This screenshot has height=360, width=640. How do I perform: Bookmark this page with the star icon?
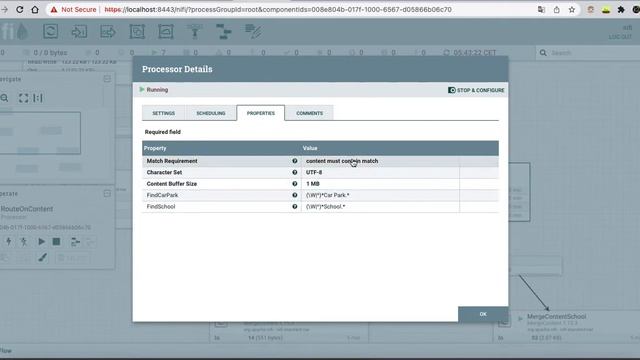tap(572, 9)
